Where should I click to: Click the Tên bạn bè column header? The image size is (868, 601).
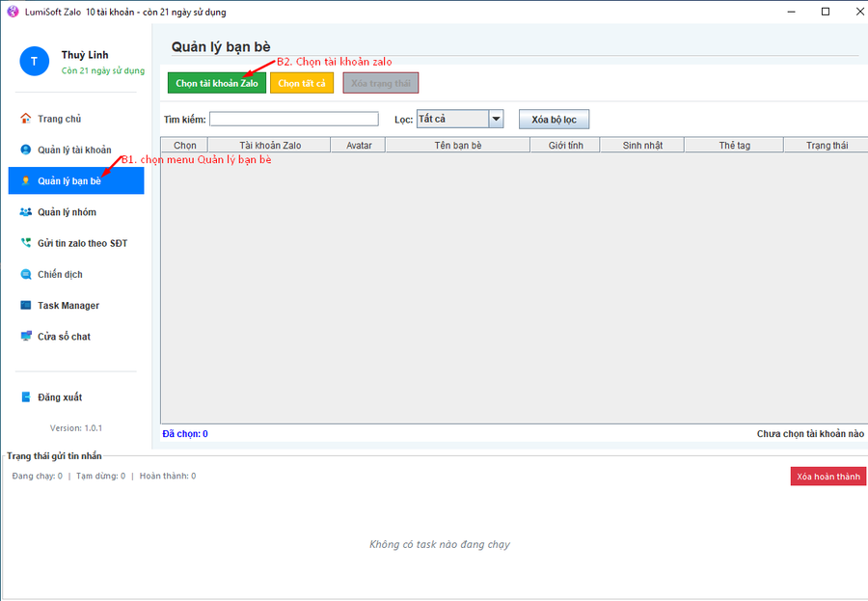[457, 146]
